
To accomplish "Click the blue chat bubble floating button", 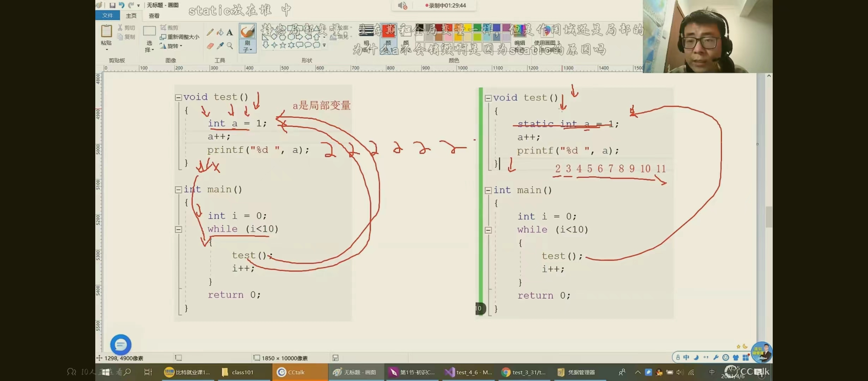I will [x=121, y=344].
